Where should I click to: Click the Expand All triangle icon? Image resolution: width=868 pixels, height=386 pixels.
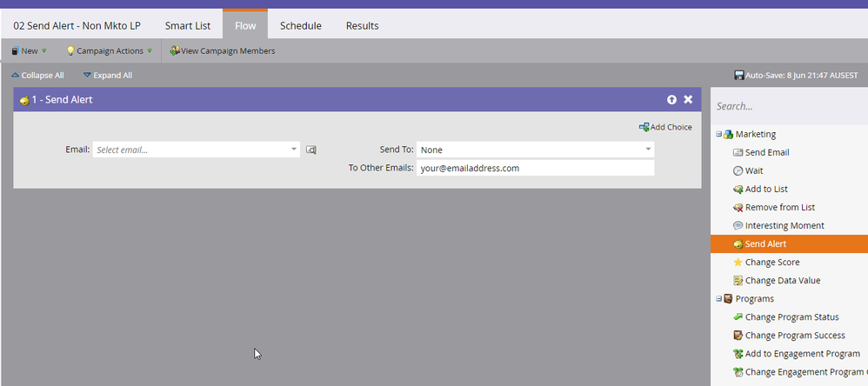point(87,76)
